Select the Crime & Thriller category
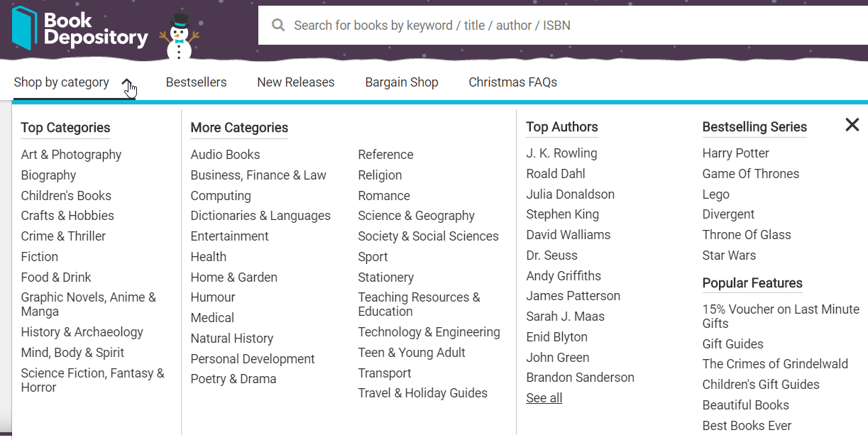868x440 pixels. pyautogui.click(x=63, y=236)
